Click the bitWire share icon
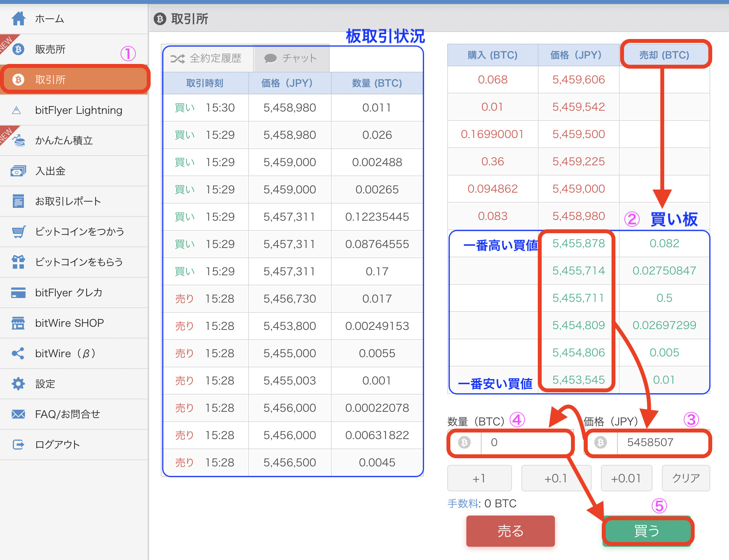This screenshot has width=729, height=560. 18,353
